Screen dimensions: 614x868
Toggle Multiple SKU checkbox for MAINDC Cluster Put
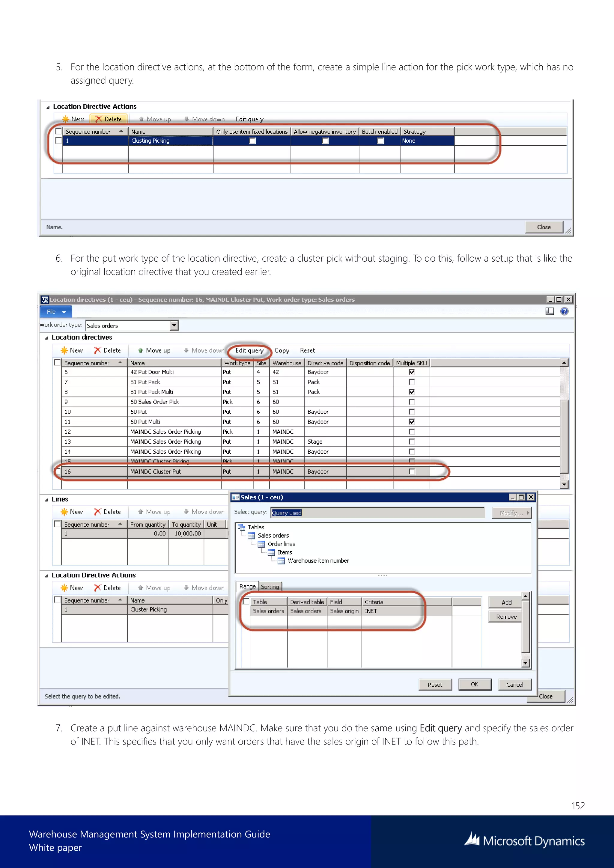click(412, 472)
